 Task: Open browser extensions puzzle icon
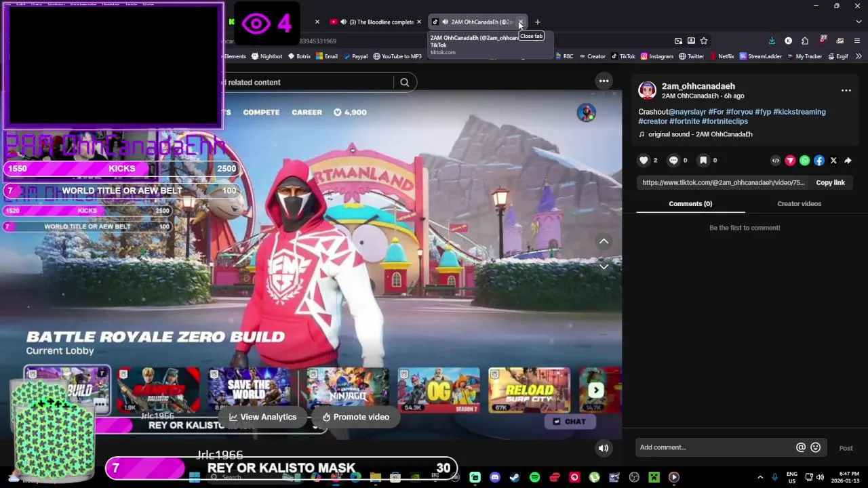pyautogui.click(x=804, y=41)
